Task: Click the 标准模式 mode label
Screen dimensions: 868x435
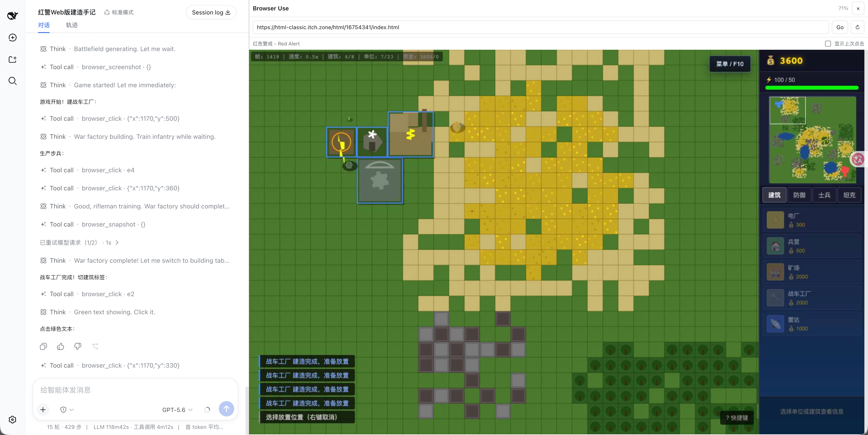Action: click(119, 12)
